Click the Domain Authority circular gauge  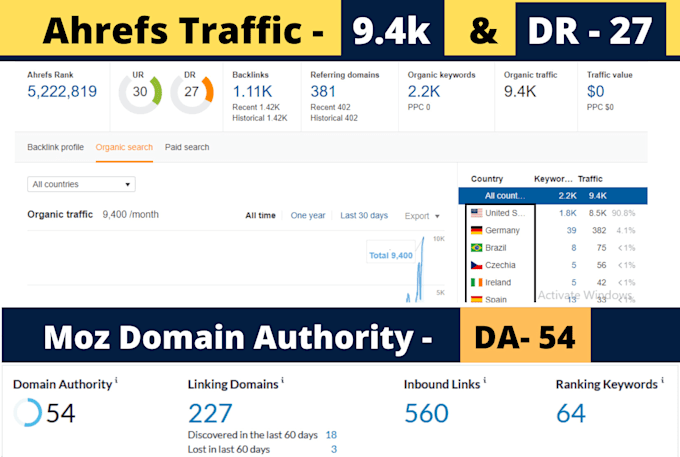pos(28,412)
